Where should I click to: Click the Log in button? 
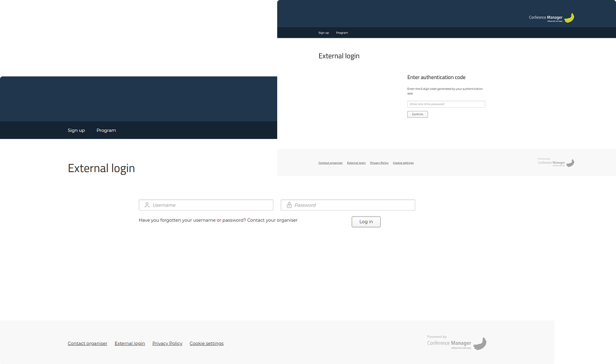point(366,221)
